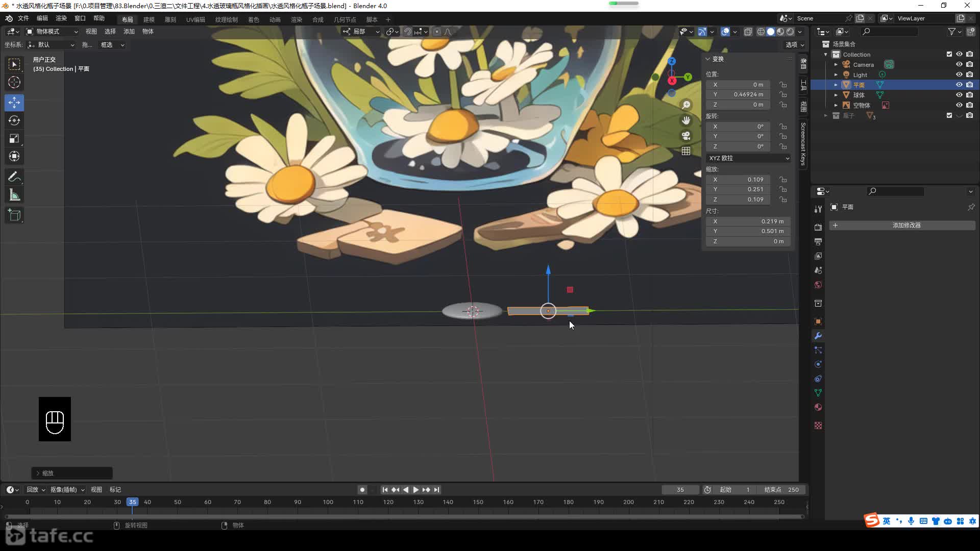Open the XYZ 欧拉 rotation mode dropdown

pos(748,158)
